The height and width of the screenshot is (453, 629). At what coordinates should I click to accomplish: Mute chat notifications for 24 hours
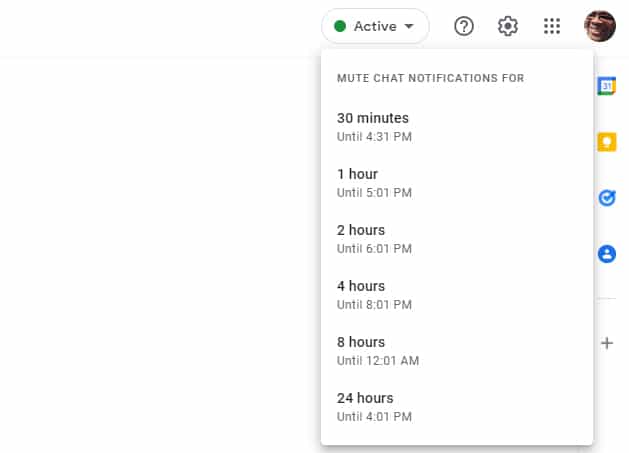(x=457, y=407)
